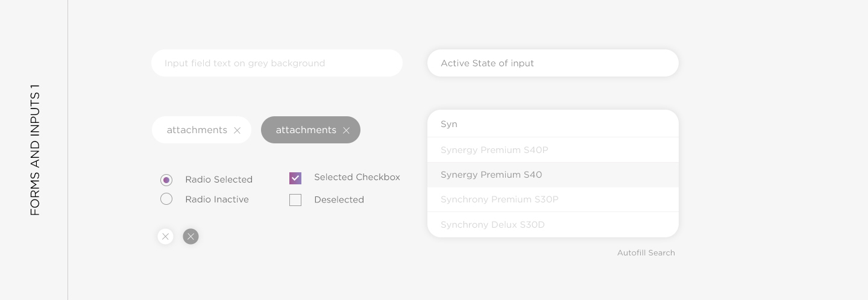This screenshot has height=300, width=868.
Task: Choose Synchrony Premium S30P suggestion
Action: 553,199
